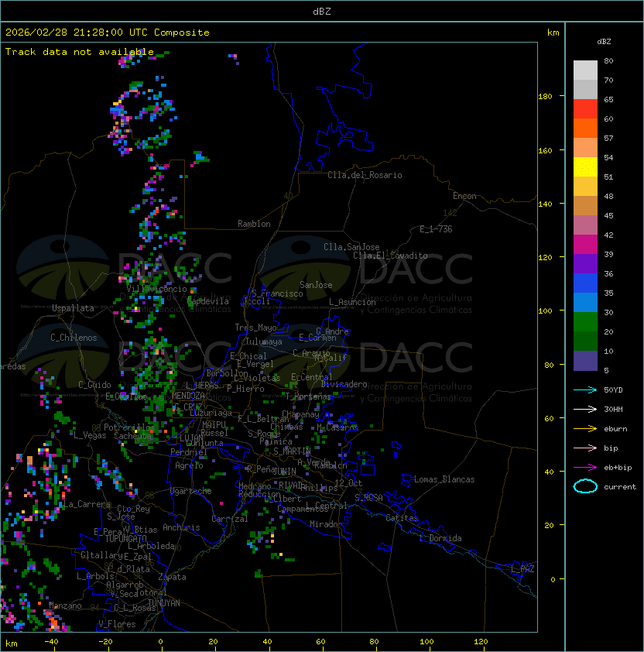Select the Uspallata location label

click(x=73, y=308)
